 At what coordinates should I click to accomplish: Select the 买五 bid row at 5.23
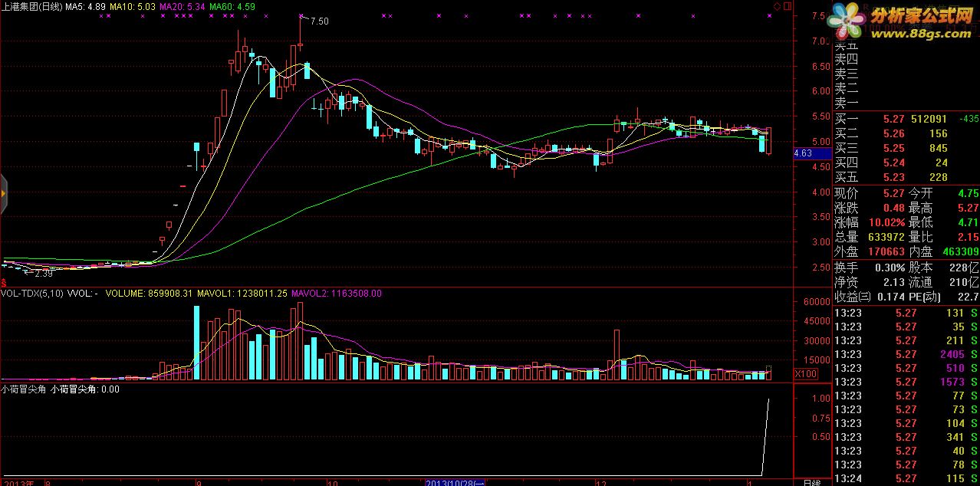point(906,177)
